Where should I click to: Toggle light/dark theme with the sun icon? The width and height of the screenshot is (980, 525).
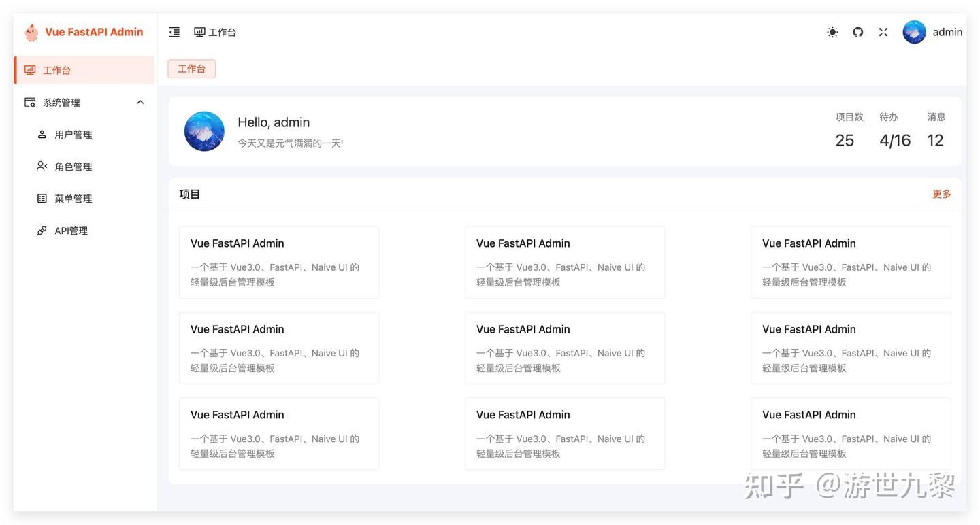click(x=832, y=32)
